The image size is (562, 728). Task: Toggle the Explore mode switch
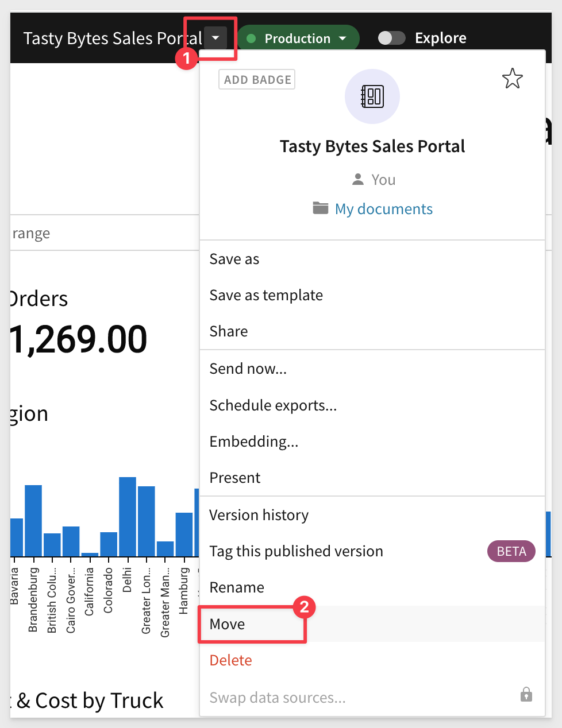(x=391, y=38)
